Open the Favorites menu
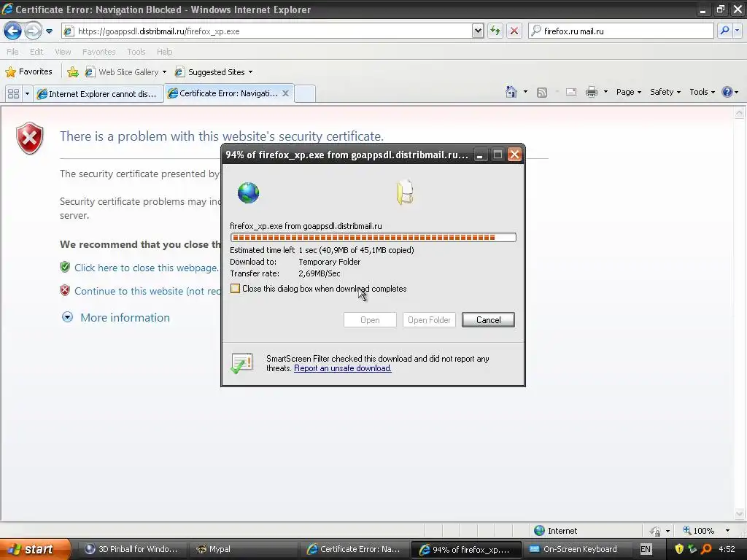747x560 pixels. (x=99, y=52)
